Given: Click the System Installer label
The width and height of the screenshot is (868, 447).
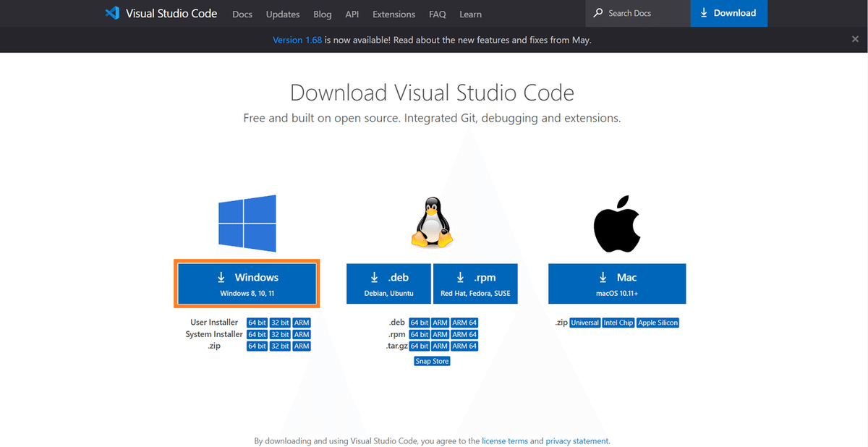Looking at the screenshot, I should click(214, 334).
